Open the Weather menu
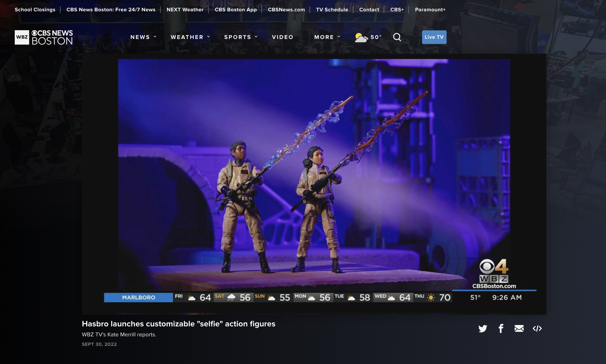This screenshot has height=364, width=606. tap(187, 37)
